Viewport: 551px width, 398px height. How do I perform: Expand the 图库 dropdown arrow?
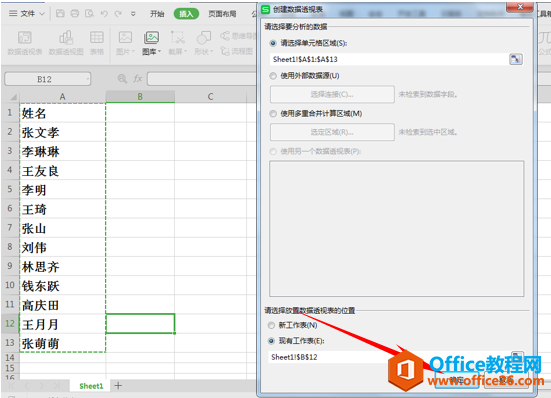pos(159,52)
